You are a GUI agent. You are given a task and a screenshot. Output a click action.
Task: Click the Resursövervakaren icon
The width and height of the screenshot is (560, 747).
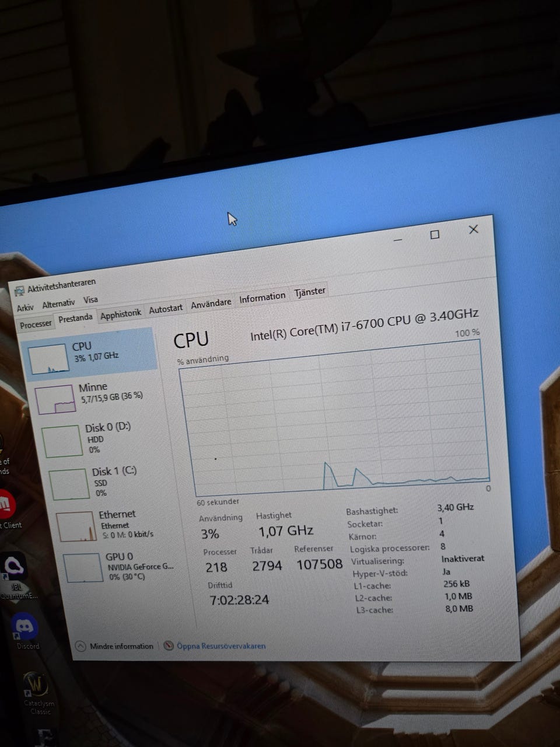tap(169, 646)
